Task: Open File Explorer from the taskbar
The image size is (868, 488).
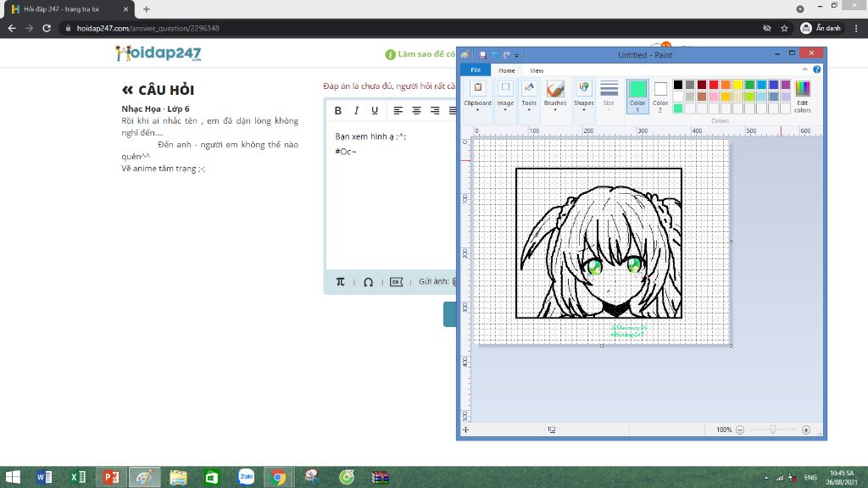Action: pos(178,477)
